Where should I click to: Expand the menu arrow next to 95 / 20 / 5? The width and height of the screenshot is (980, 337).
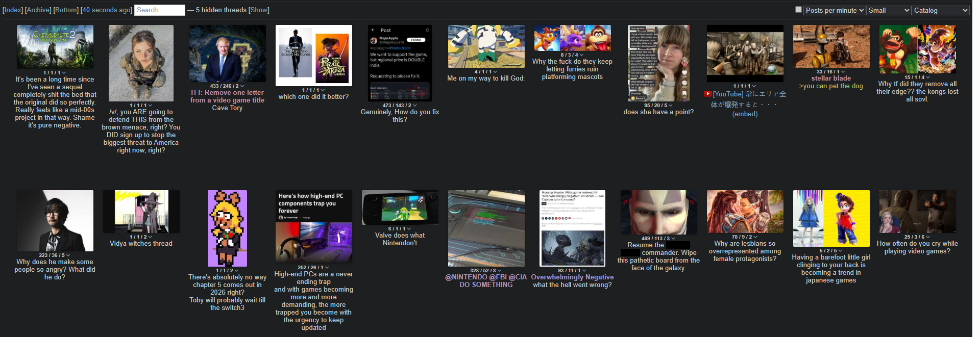click(671, 106)
